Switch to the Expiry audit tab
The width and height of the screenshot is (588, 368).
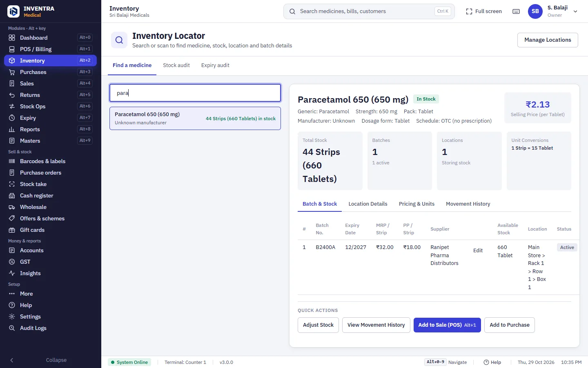click(x=215, y=65)
